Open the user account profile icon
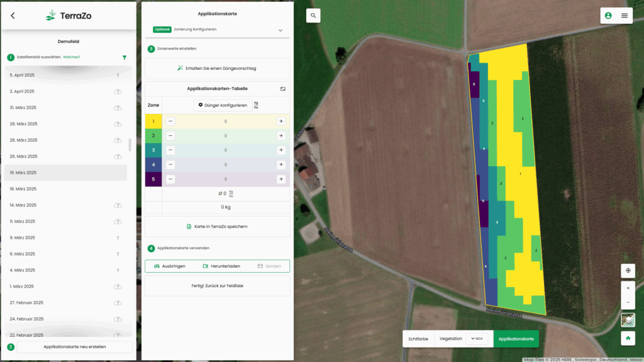The image size is (644, 362). point(608,16)
